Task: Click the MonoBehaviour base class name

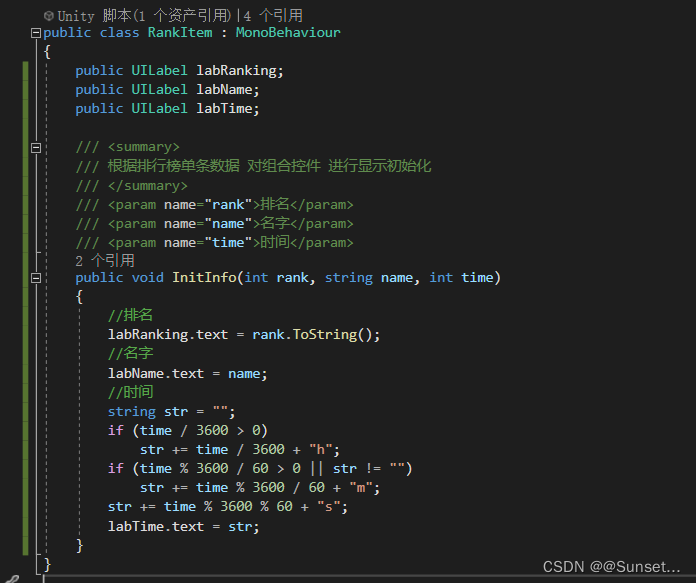Action: 288,32
